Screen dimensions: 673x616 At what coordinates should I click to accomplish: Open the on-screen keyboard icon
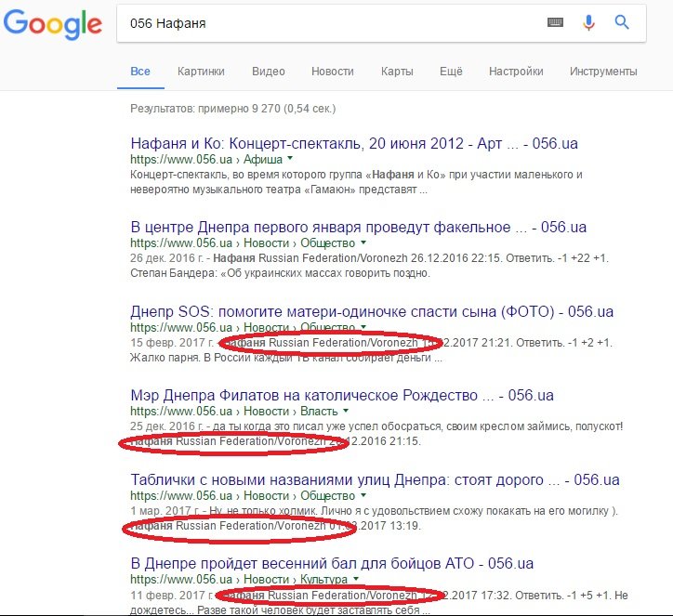[555, 22]
